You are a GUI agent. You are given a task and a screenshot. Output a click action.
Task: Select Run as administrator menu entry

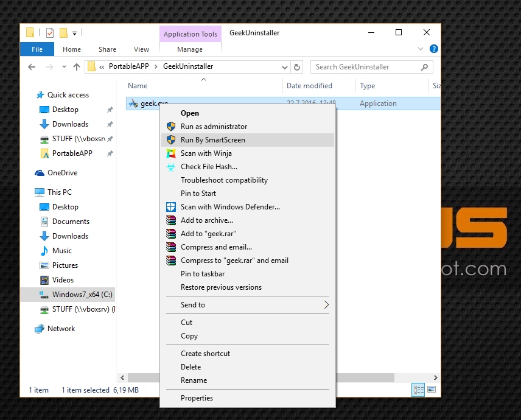coord(214,127)
